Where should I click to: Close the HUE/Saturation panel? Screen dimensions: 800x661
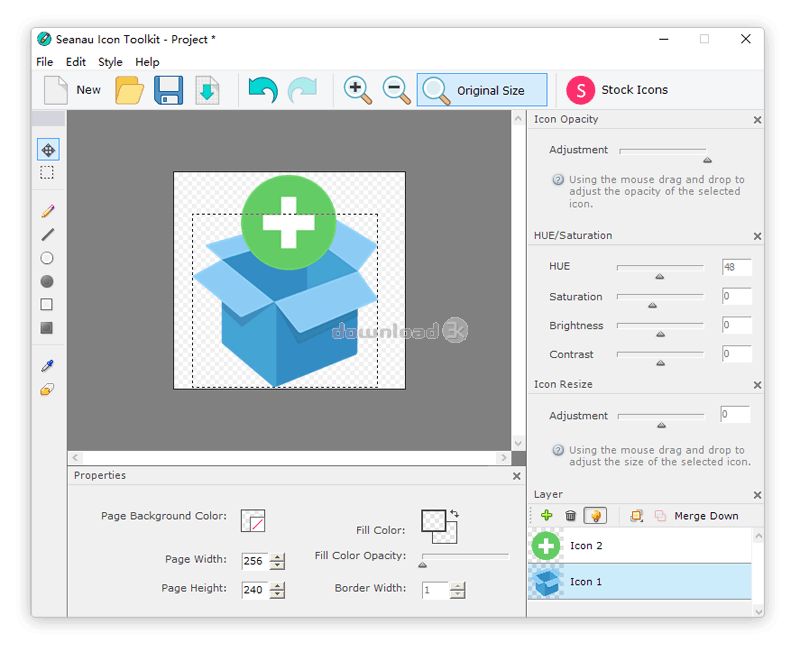click(758, 236)
